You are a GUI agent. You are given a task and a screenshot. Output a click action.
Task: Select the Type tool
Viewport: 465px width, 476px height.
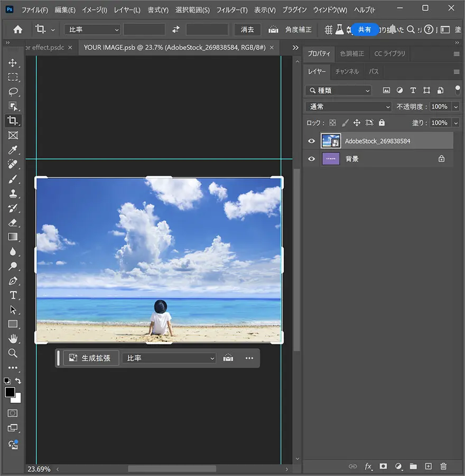point(13,295)
